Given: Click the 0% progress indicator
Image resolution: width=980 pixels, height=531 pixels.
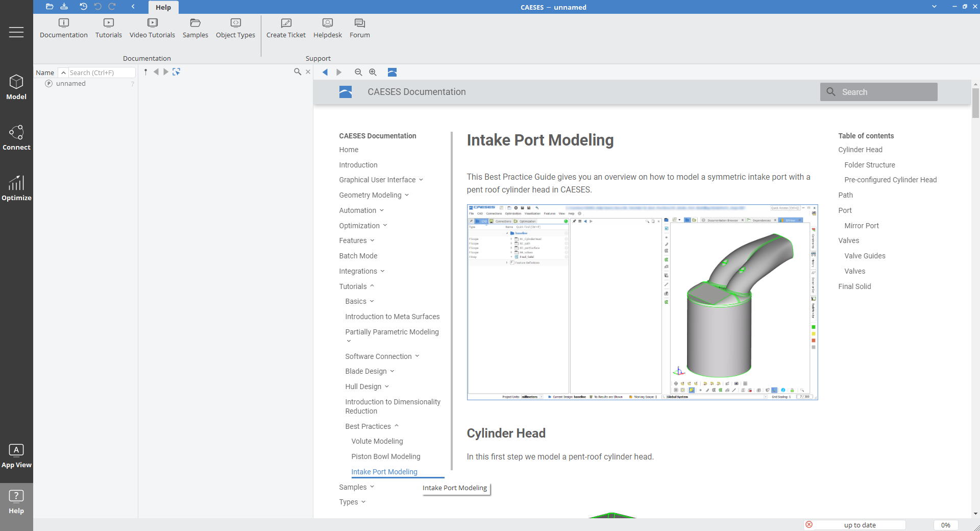Looking at the screenshot, I should click(946, 525).
